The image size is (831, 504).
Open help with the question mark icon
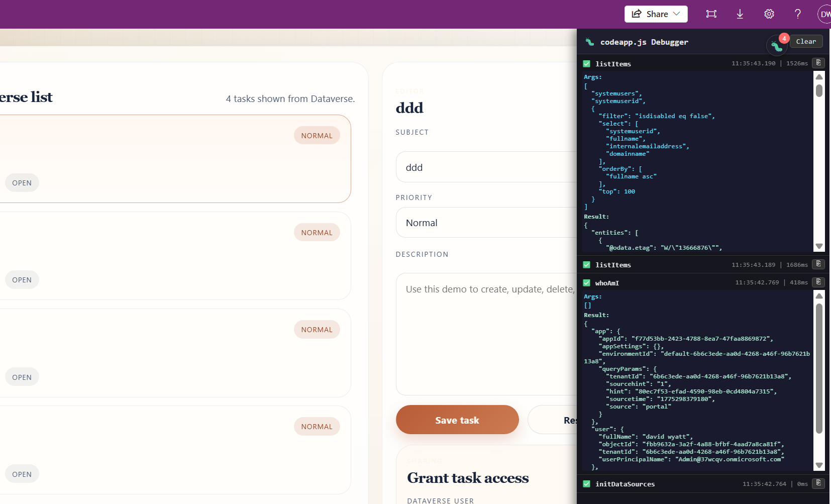[x=797, y=14]
